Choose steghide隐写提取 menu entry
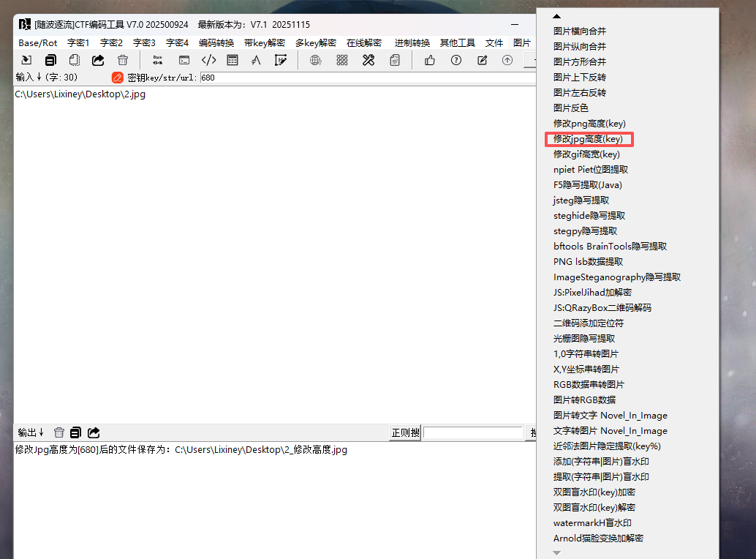The width and height of the screenshot is (756, 559). [x=589, y=216]
